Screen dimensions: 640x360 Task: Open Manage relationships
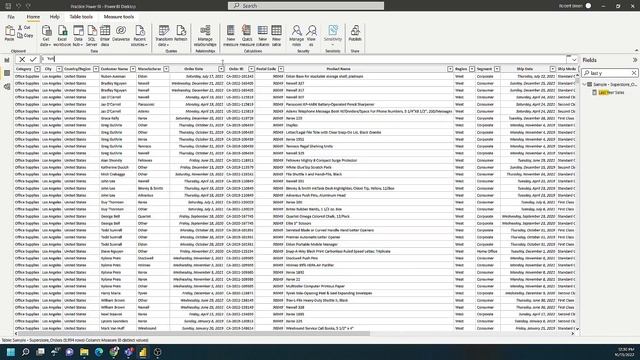click(x=205, y=36)
